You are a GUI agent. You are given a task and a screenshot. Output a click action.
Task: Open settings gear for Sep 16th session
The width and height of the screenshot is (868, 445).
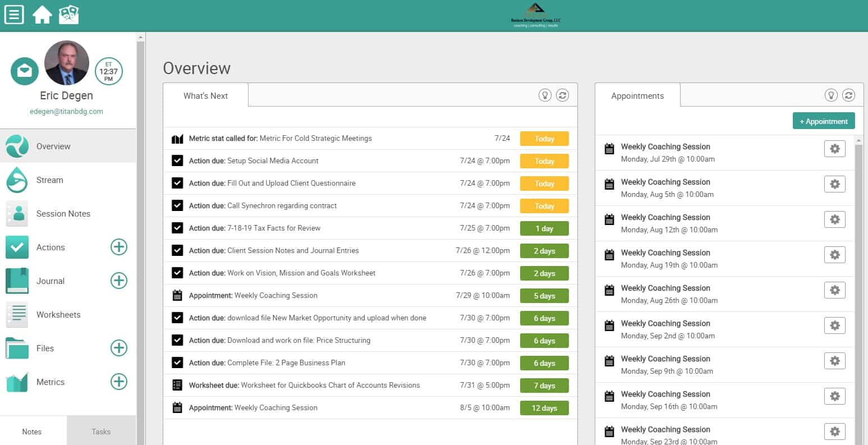pyautogui.click(x=835, y=396)
